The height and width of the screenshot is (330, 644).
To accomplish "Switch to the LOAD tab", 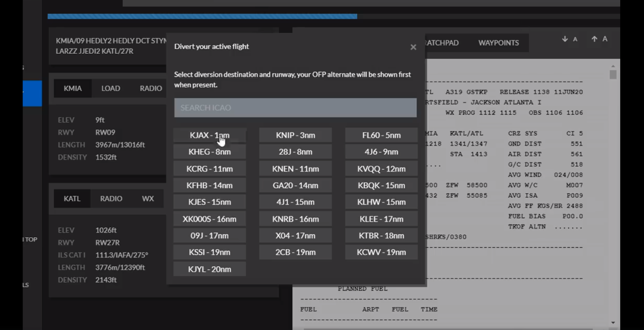I will point(111,88).
